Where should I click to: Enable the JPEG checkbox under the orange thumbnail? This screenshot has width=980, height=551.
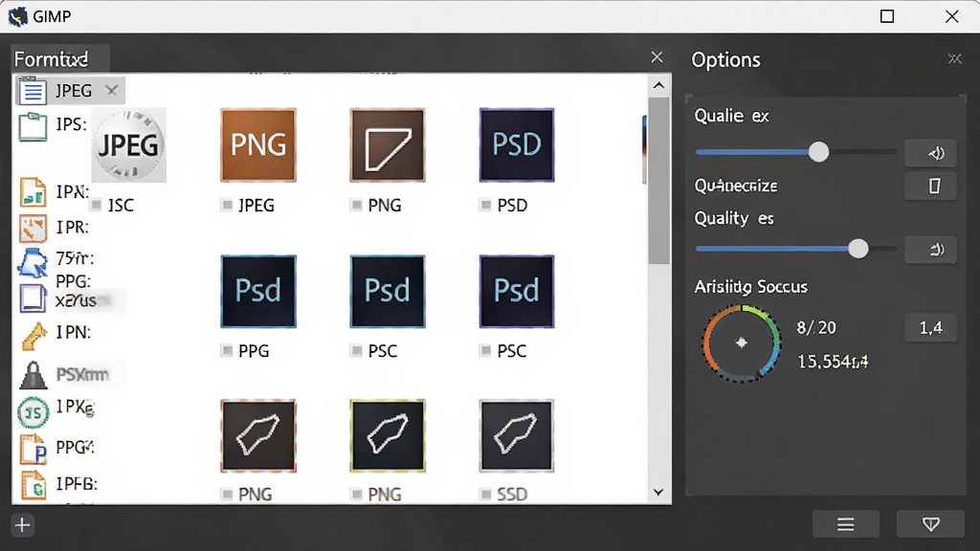[x=227, y=205]
